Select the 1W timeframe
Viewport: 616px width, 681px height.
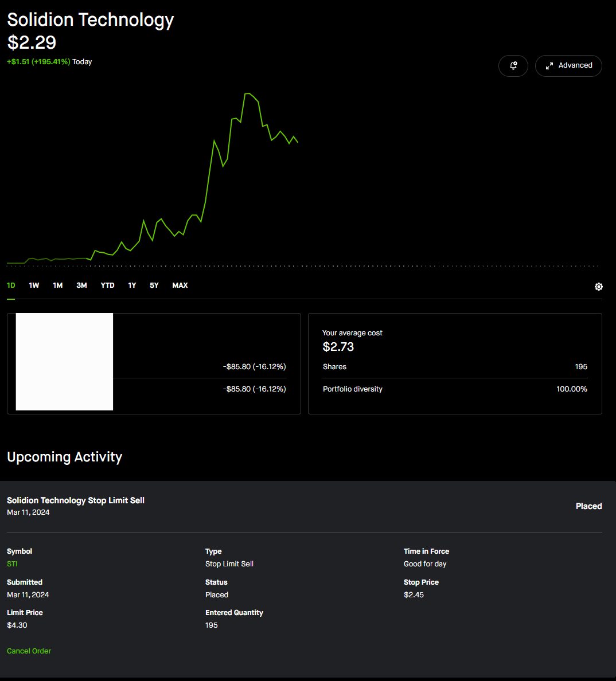[x=33, y=285]
